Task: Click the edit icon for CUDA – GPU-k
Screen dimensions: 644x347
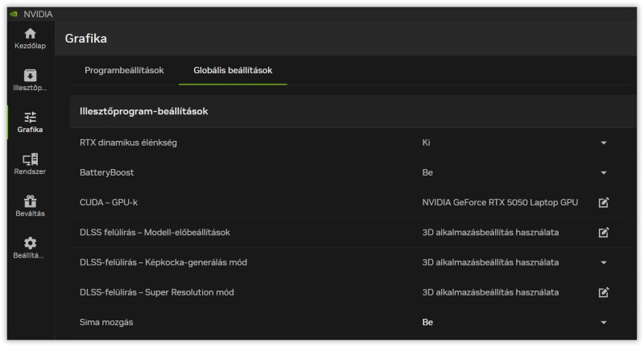Action: pyautogui.click(x=604, y=202)
